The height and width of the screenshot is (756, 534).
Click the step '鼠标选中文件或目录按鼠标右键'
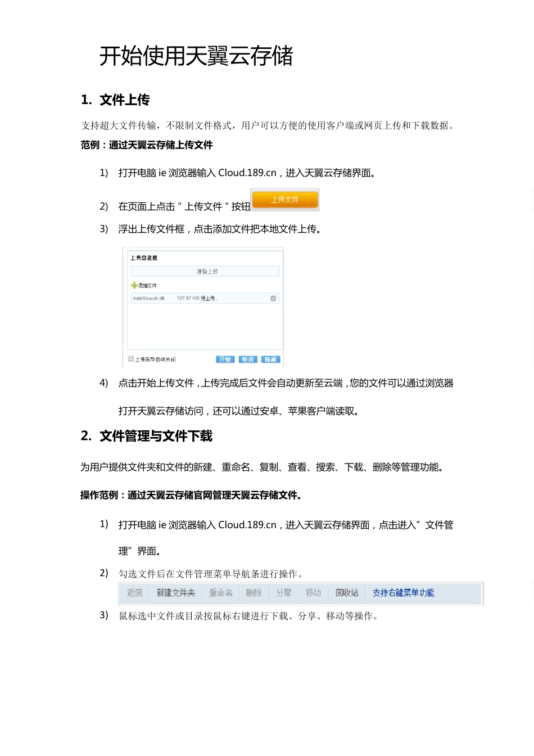click(x=250, y=616)
